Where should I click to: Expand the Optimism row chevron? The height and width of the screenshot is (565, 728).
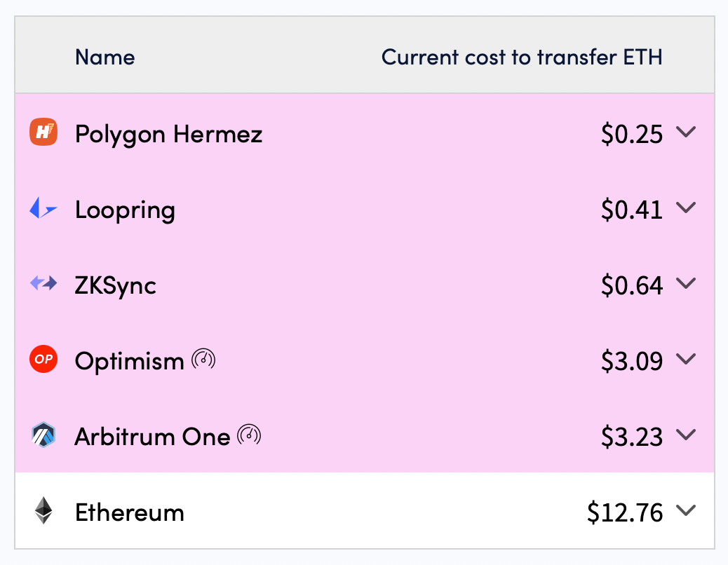tap(686, 359)
